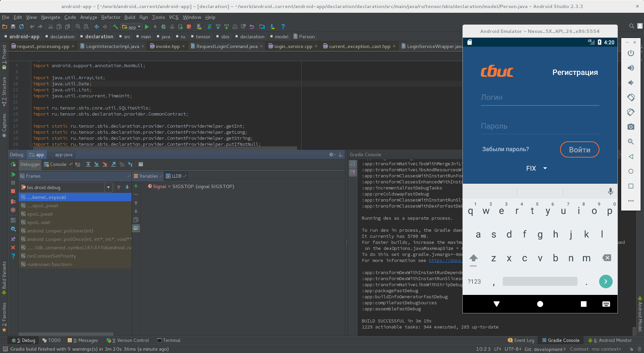Run the app with the green play icon
The image size is (644, 353).
click(x=147, y=27)
